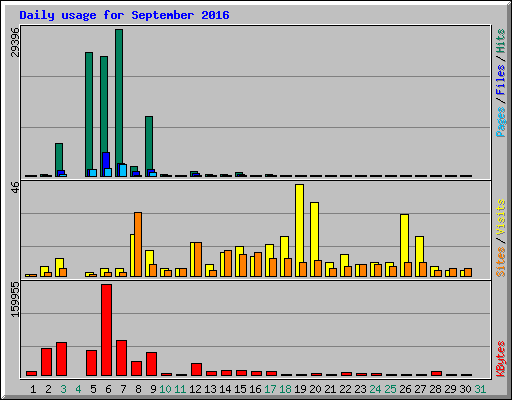Click the orange sites bar for day 12
This screenshot has height=400, width=512.
(198, 259)
